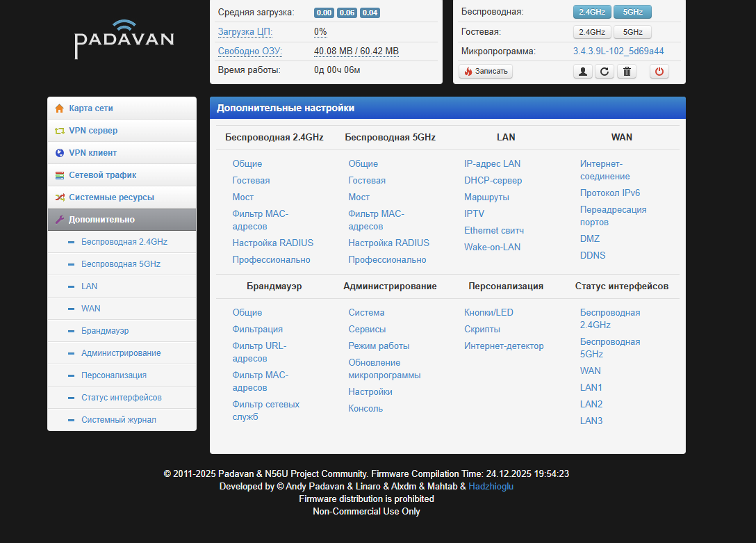Select Системный журнал in sidebar
Image resolution: width=756 pixels, height=543 pixels.
(x=118, y=420)
